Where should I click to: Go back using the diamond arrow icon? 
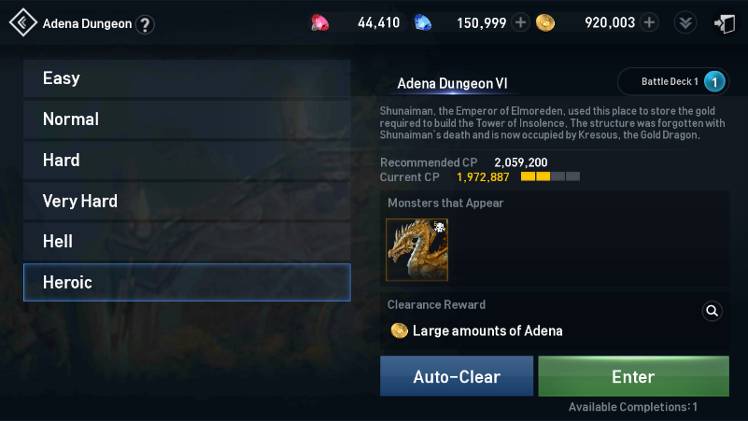pos(22,22)
